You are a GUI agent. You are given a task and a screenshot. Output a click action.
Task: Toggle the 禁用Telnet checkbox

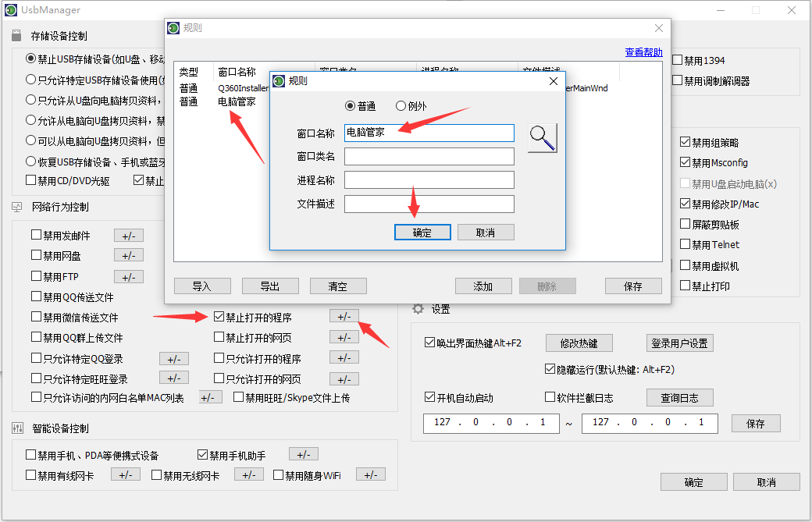click(685, 245)
